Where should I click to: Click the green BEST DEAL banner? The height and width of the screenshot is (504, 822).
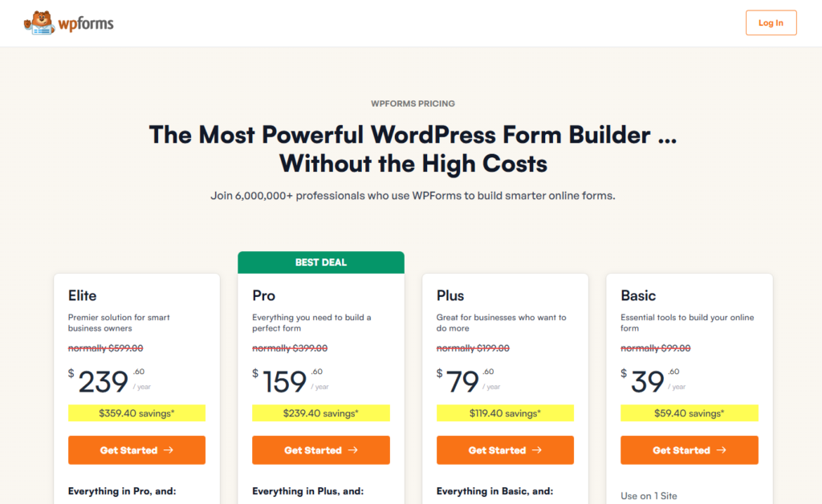pos(320,262)
